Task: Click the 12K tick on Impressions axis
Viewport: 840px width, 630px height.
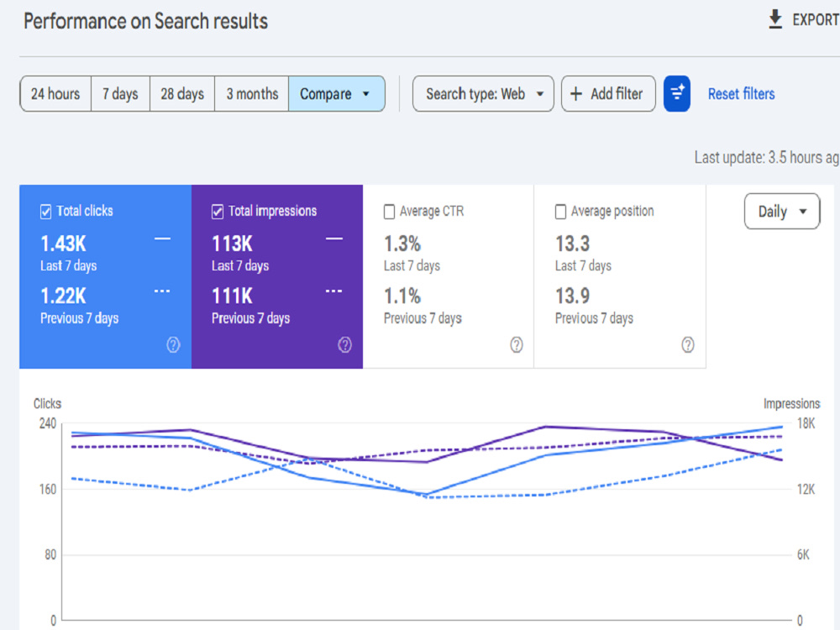Action: tap(806, 489)
